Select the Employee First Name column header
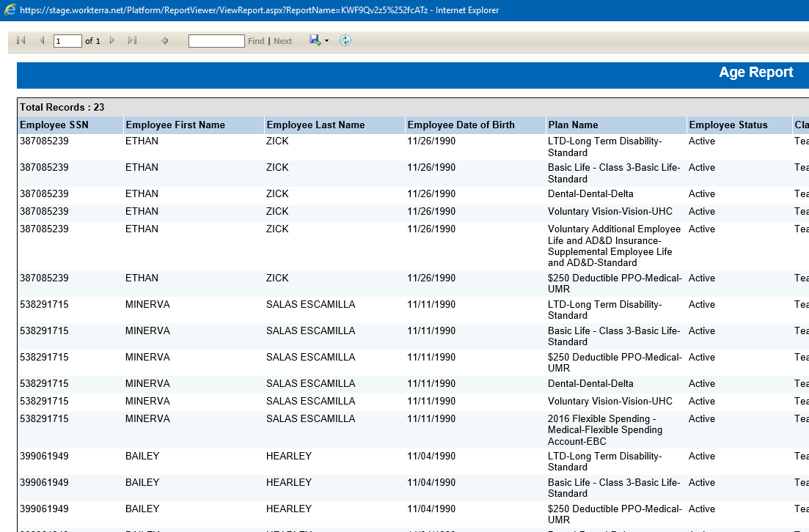 pyautogui.click(x=175, y=125)
